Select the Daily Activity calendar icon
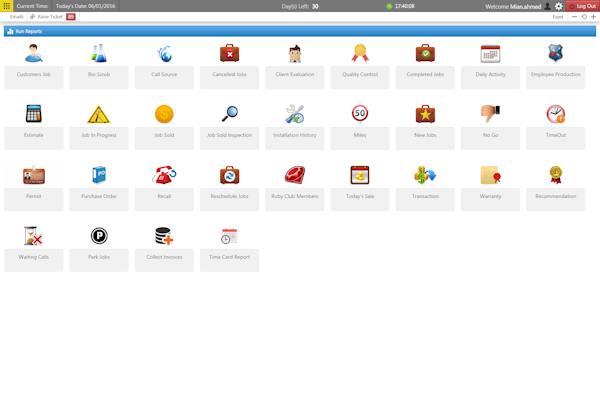 click(x=491, y=54)
